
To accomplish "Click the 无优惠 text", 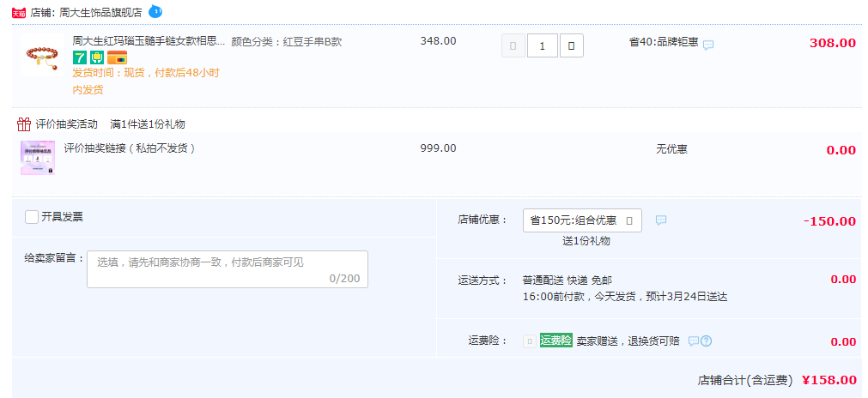I will tap(671, 148).
